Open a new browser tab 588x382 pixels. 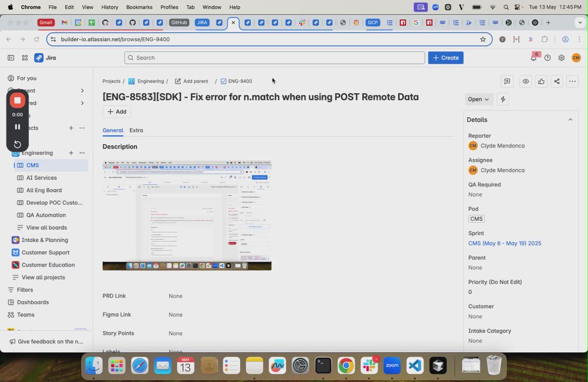[548, 22]
